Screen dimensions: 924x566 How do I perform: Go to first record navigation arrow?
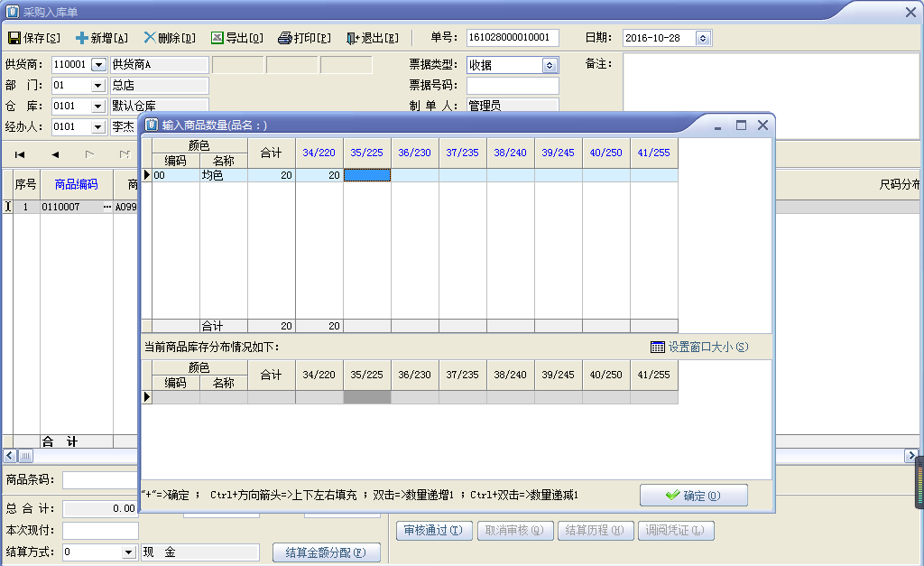pos(19,154)
